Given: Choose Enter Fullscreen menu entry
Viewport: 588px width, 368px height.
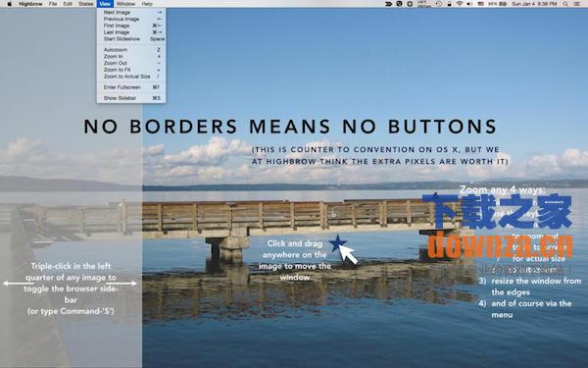Looking at the screenshot, I should pyautogui.click(x=131, y=87).
